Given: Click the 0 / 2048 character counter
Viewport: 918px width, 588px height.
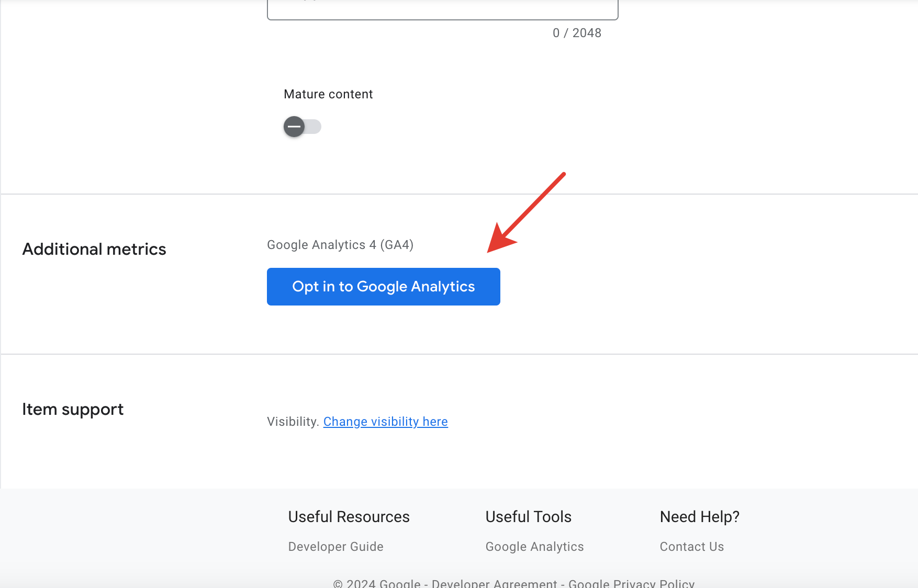Looking at the screenshot, I should coord(577,33).
